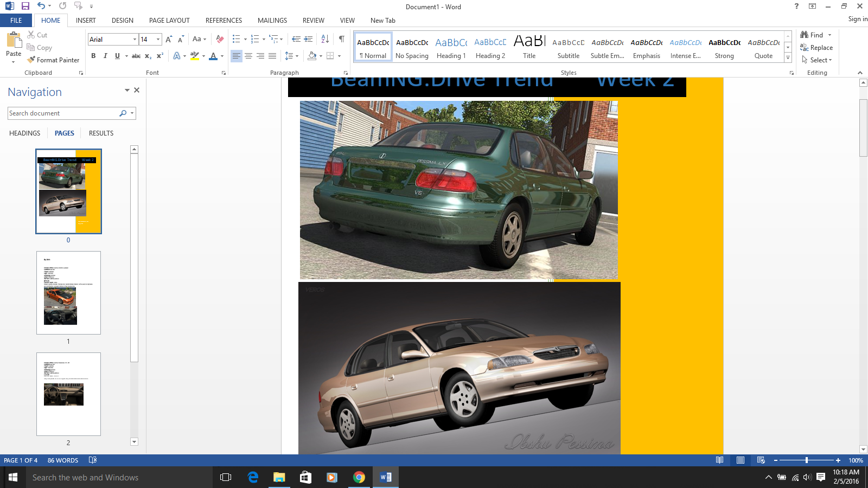Click the Copy button

pos(40,48)
